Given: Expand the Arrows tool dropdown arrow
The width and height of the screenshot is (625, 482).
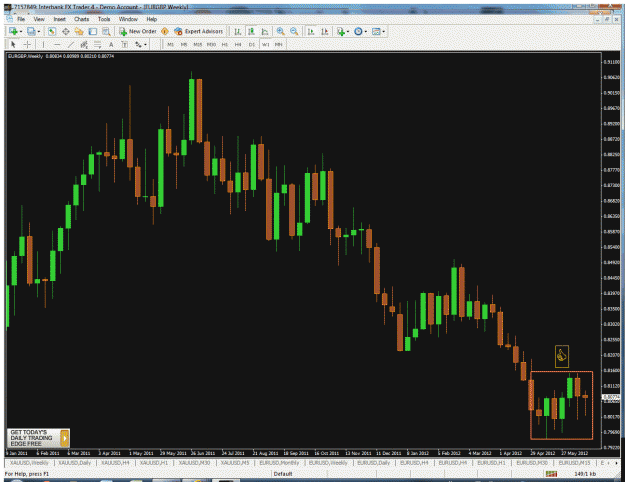Looking at the screenshot, I should pos(145,45).
